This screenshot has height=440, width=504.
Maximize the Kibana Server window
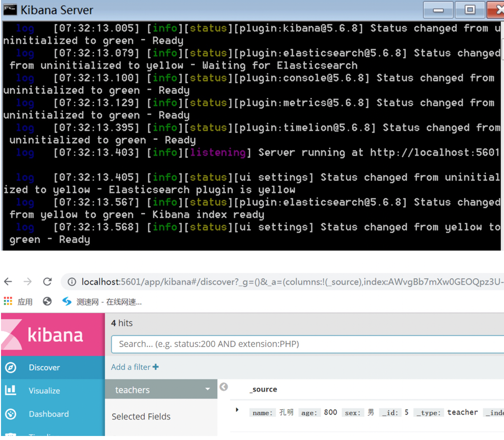469,10
